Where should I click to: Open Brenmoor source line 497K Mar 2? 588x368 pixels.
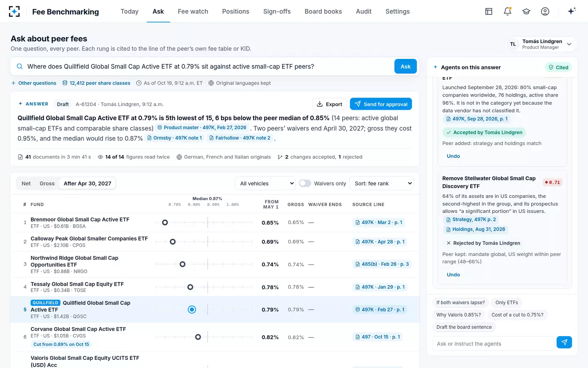379,222
